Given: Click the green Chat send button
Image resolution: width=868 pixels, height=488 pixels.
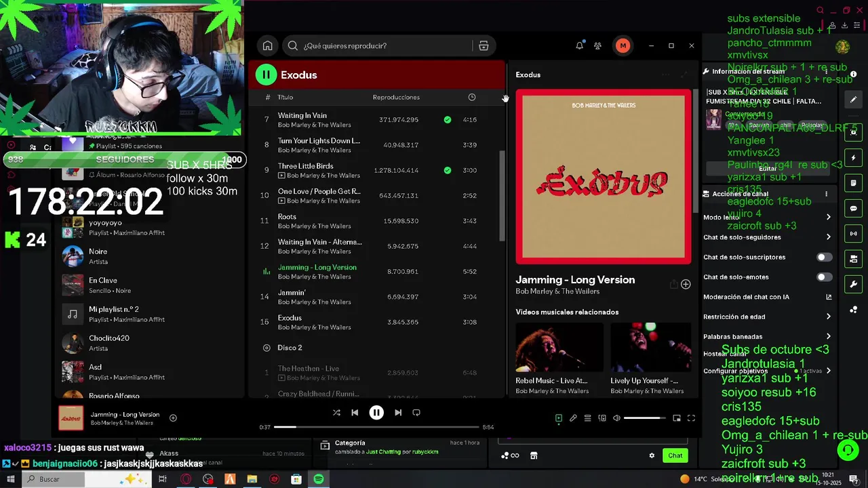Looking at the screenshot, I should [675, 455].
